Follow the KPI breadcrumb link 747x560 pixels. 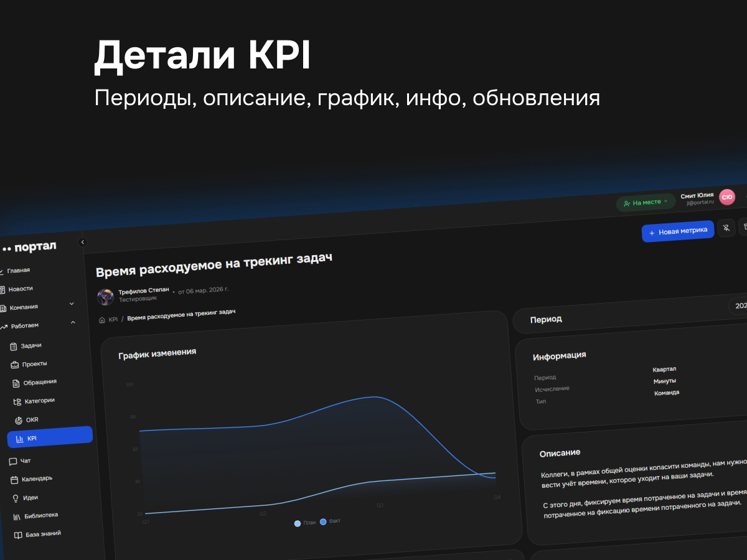(113, 319)
